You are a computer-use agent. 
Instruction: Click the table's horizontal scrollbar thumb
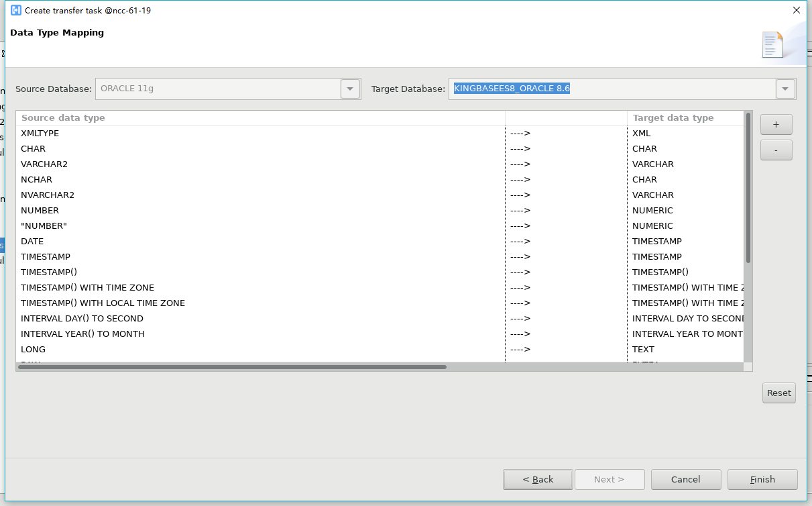coord(232,367)
